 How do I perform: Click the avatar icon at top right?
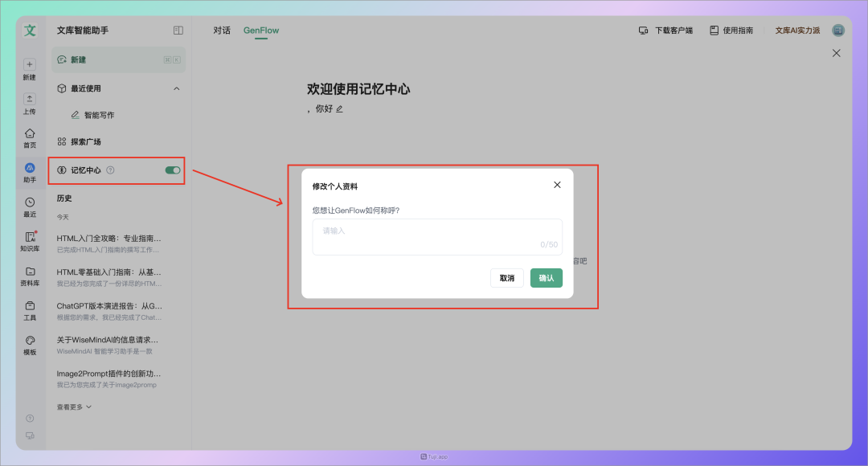(x=837, y=30)
